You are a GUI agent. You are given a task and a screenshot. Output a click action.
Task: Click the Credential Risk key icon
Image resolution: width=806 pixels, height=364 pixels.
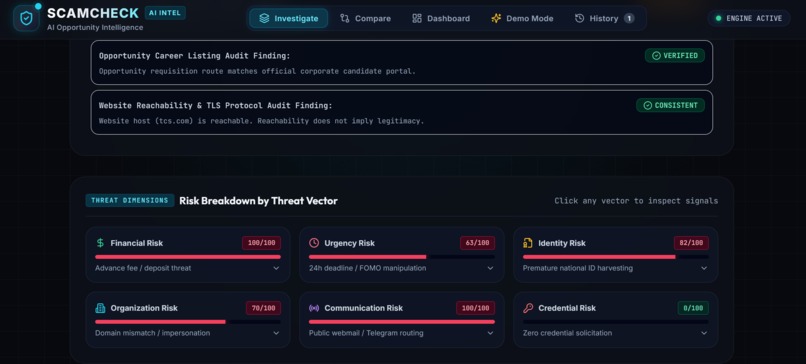528,308
